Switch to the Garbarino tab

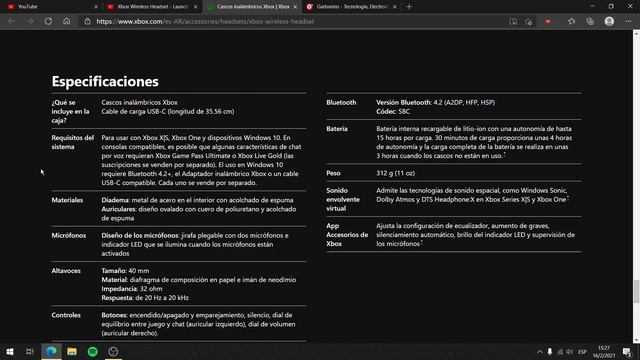click(x=351, y=7)
